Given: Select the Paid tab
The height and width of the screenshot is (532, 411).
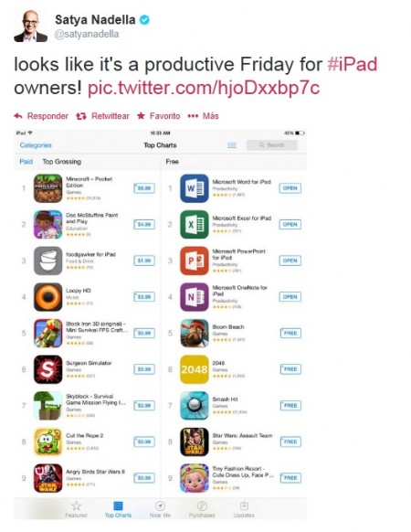Looking at the screenshot, I should click(26, 162).
